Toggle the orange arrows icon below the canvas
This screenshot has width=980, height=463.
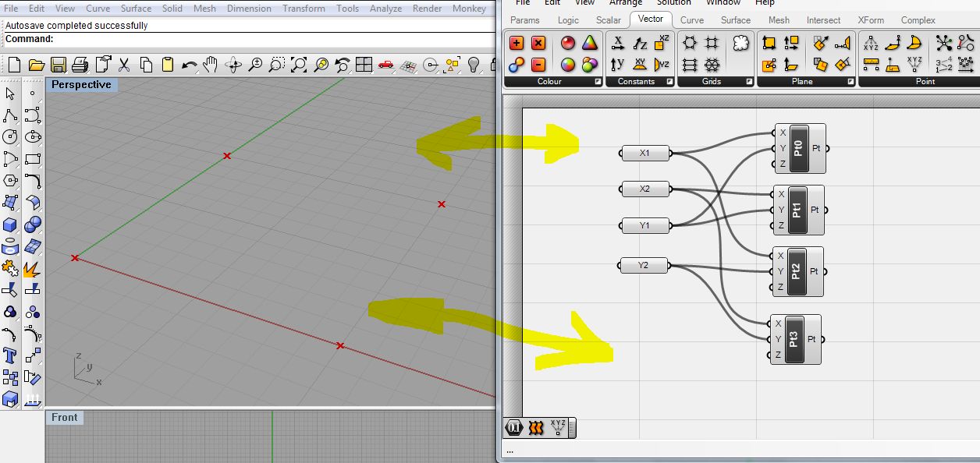coord(535,427)
